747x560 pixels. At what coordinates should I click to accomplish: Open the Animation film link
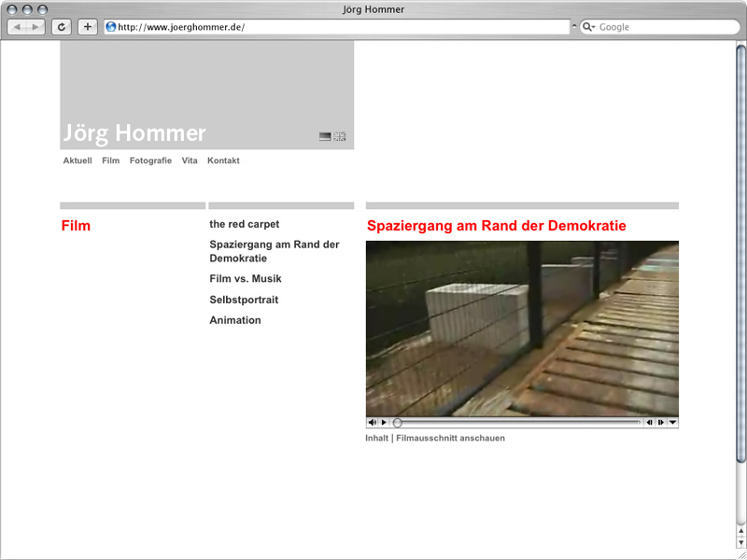click(235, 320)
